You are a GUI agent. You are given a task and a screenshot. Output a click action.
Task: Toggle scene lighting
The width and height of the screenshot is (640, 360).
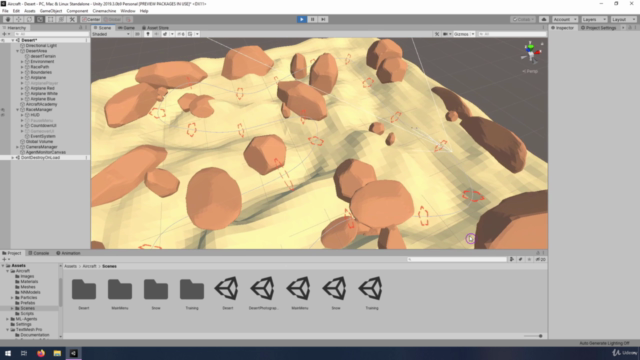(x=148, y=34)
